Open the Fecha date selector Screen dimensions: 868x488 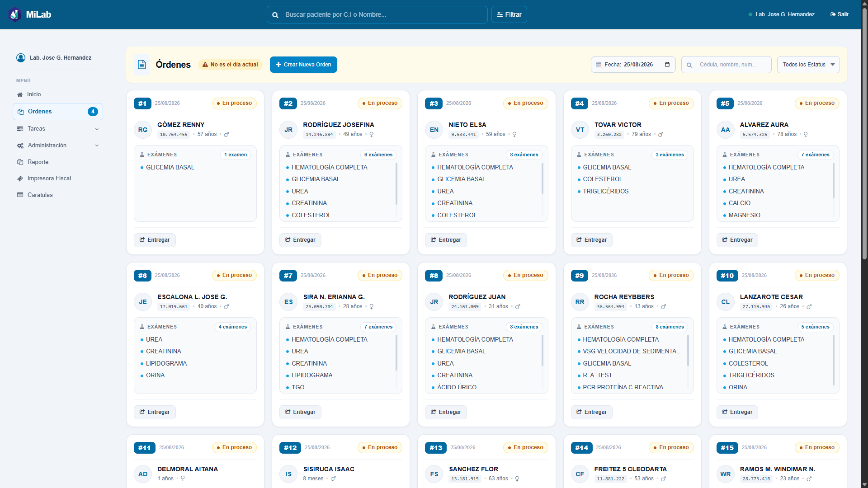tap(633, 65)
